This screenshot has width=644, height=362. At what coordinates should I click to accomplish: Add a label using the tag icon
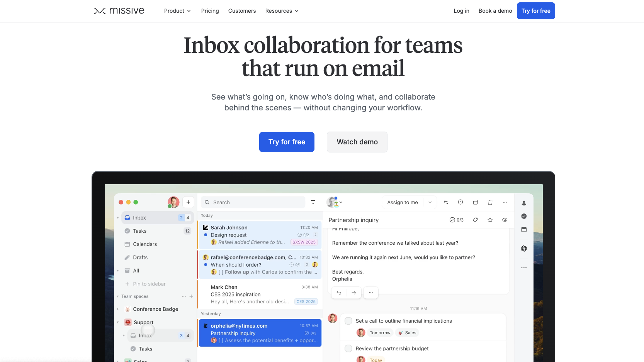coord(475,220)
